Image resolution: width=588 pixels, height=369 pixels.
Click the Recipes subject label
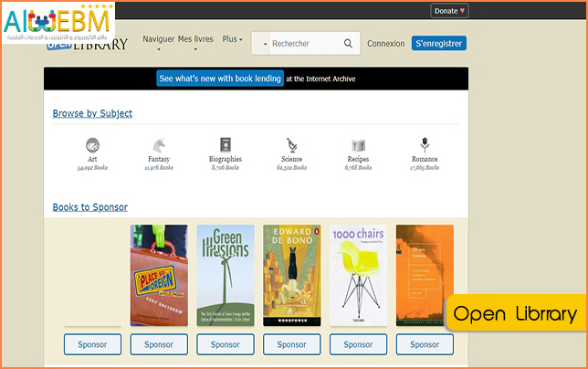pyautogui.click(x=358, y=159)
